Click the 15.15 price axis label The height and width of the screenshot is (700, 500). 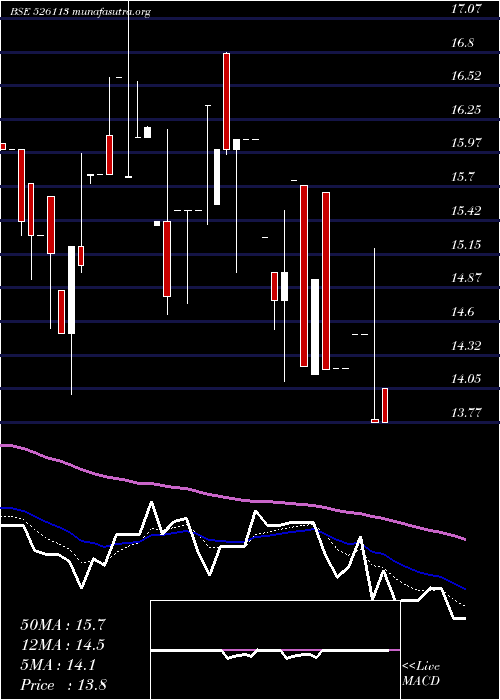pos(466,244)
